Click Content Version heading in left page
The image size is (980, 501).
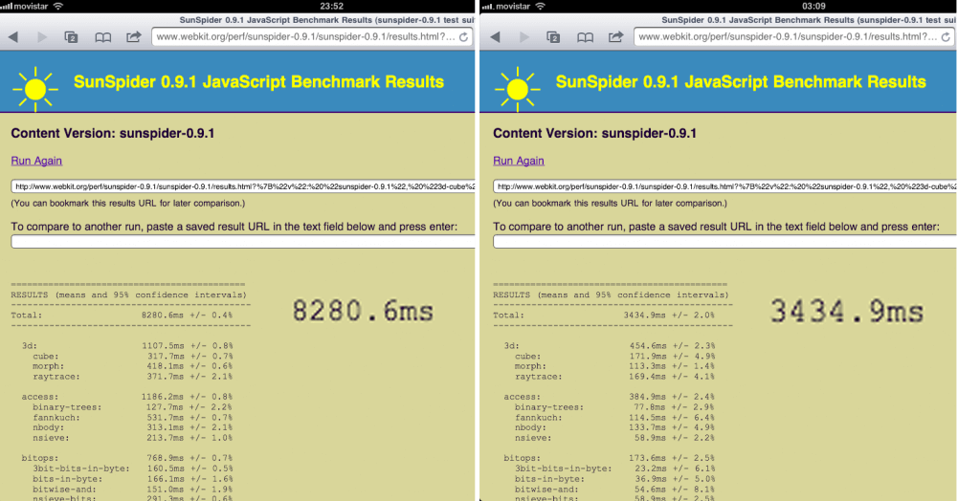tap(113, 133)
